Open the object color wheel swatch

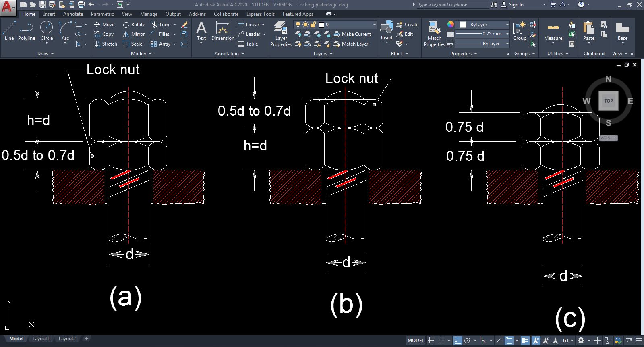tap(451, 25)
